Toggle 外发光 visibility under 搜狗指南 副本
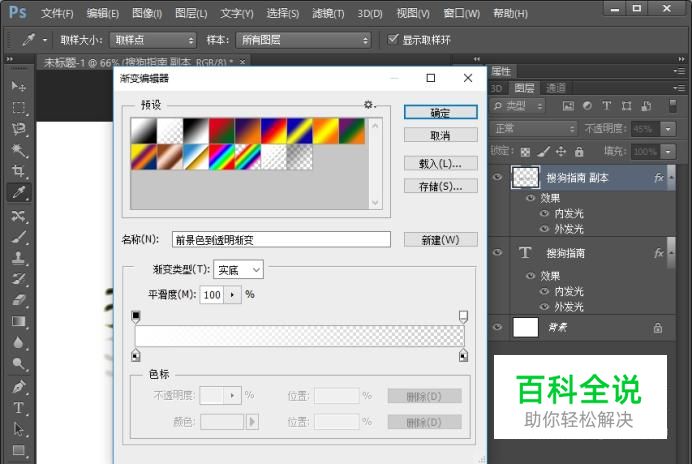The width and height of the screenshot is (692, 464). (544, 229)
